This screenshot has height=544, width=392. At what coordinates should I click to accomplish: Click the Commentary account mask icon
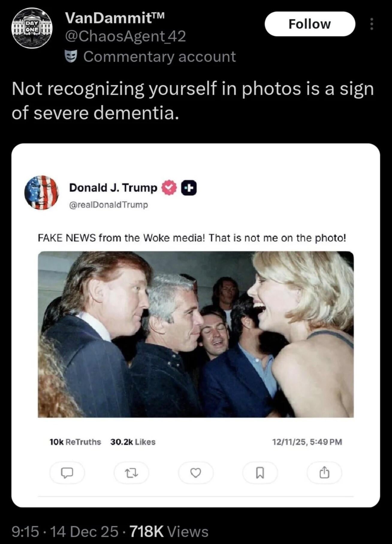tap(71, 56)
